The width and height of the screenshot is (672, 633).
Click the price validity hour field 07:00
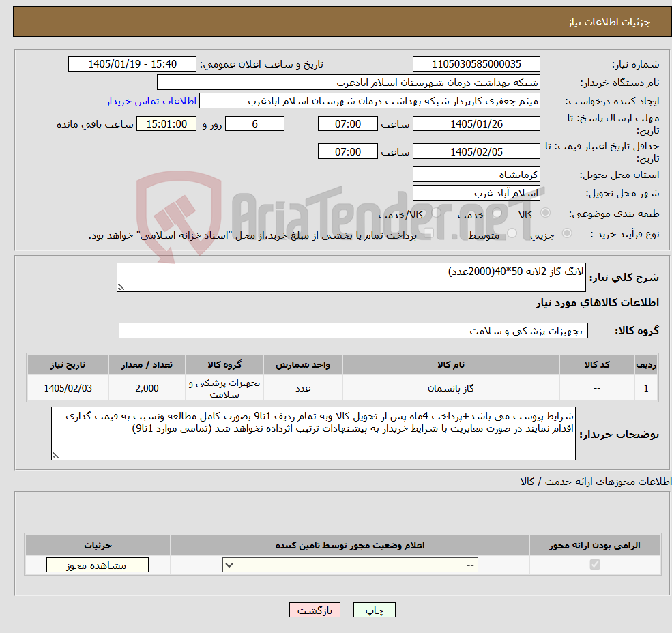coord(347,151)
